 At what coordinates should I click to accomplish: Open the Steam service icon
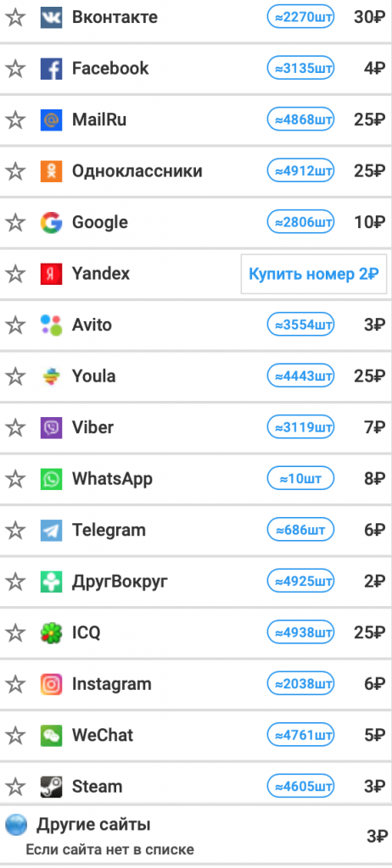click(x=51, y=787)
